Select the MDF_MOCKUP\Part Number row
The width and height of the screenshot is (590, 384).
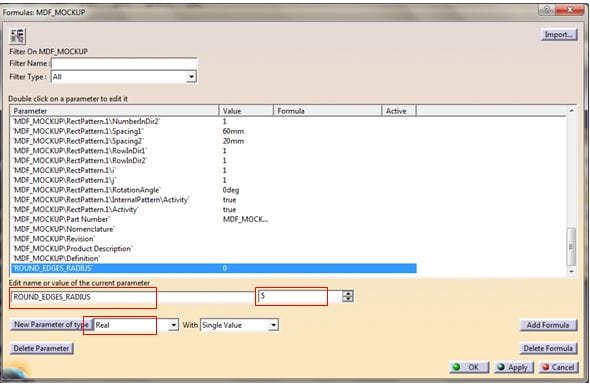(213, 219)
